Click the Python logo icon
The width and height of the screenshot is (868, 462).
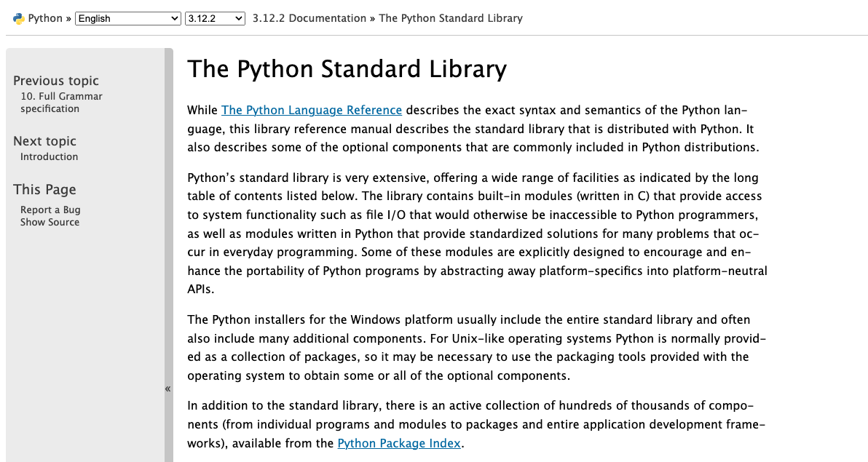tap(19, 18)
